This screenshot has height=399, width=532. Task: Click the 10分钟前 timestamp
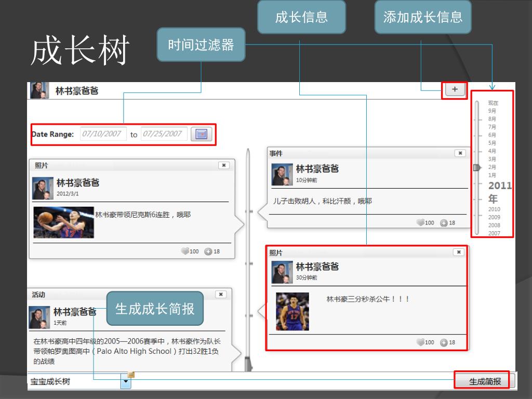click(307, 180)
